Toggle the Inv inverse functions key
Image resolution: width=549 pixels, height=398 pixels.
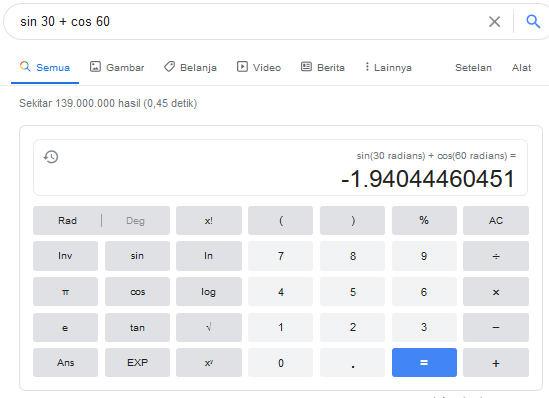pos(65,256)
